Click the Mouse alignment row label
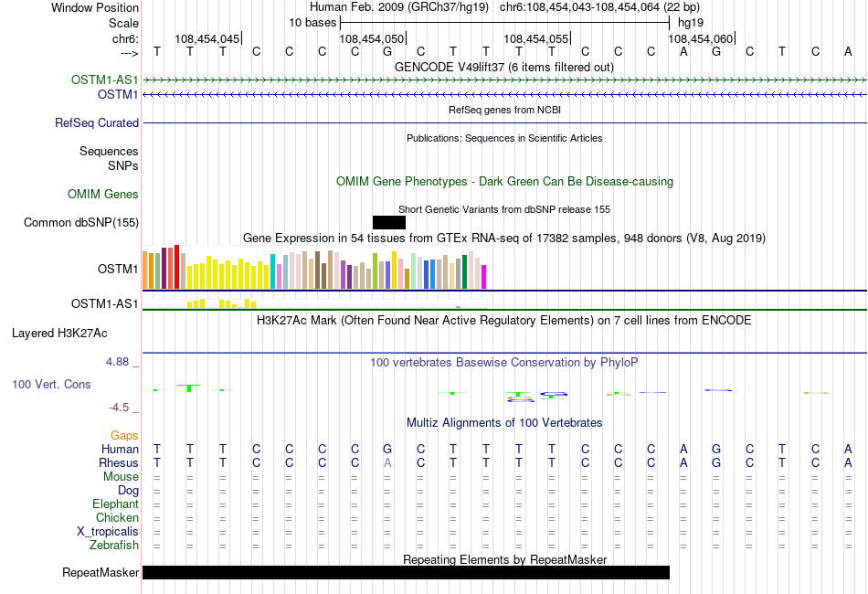The width and height of the screenshot is (868, 594). click(x=121, y=477)
